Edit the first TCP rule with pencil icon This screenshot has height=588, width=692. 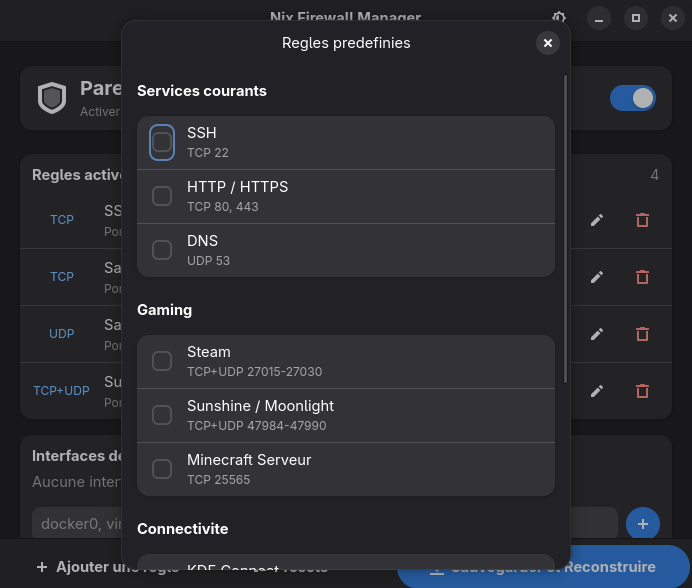pyautogui.click(x=597, y=220)
